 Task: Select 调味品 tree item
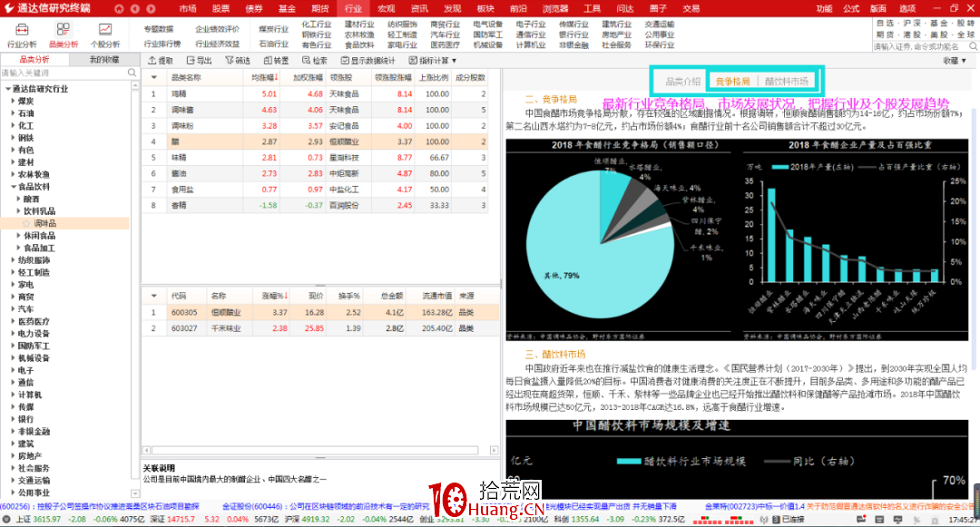point(45,223)
